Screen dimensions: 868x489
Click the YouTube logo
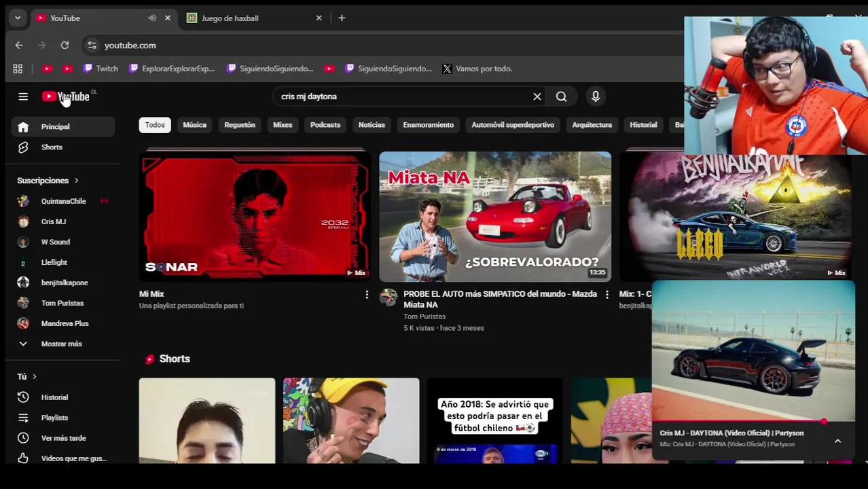point(66,96)
